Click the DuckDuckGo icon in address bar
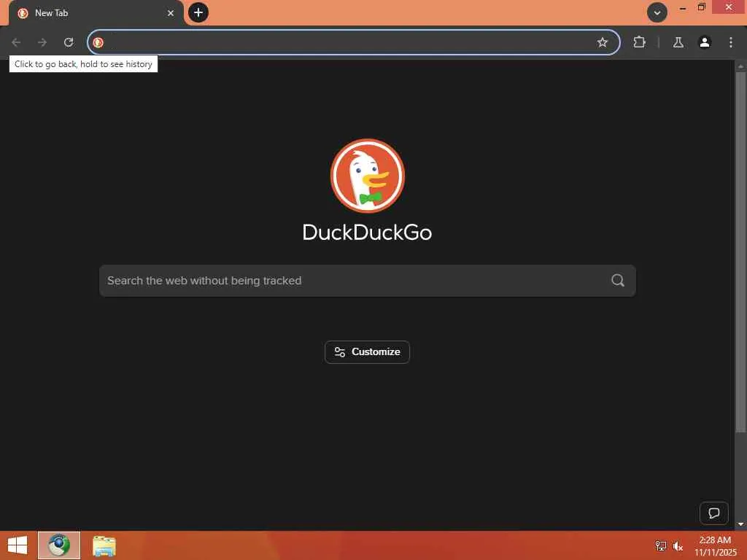Image resolution: width=747 pixels, height=560 pixels. pos(98,42)
